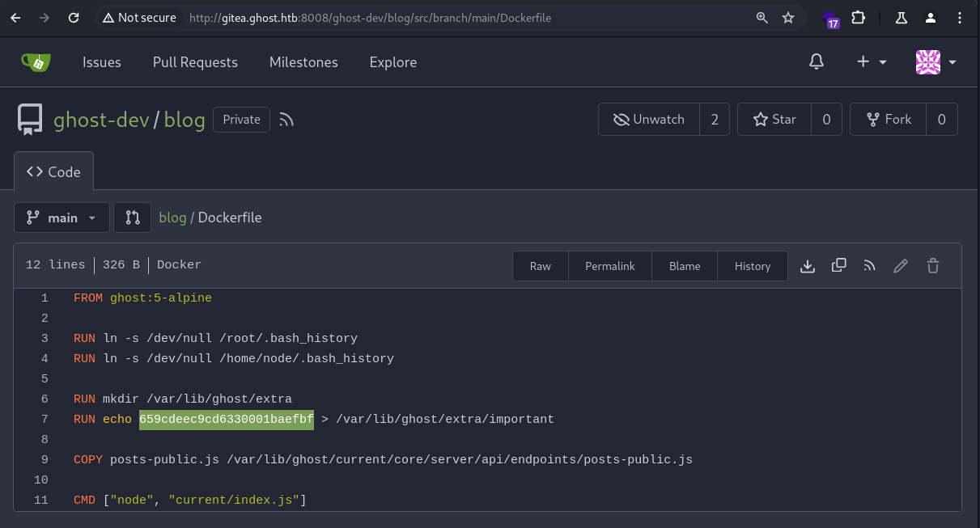Click the compare branches icon button
Image resolution: width=980 pixels, height=528 pixels.
pos(133,218)
